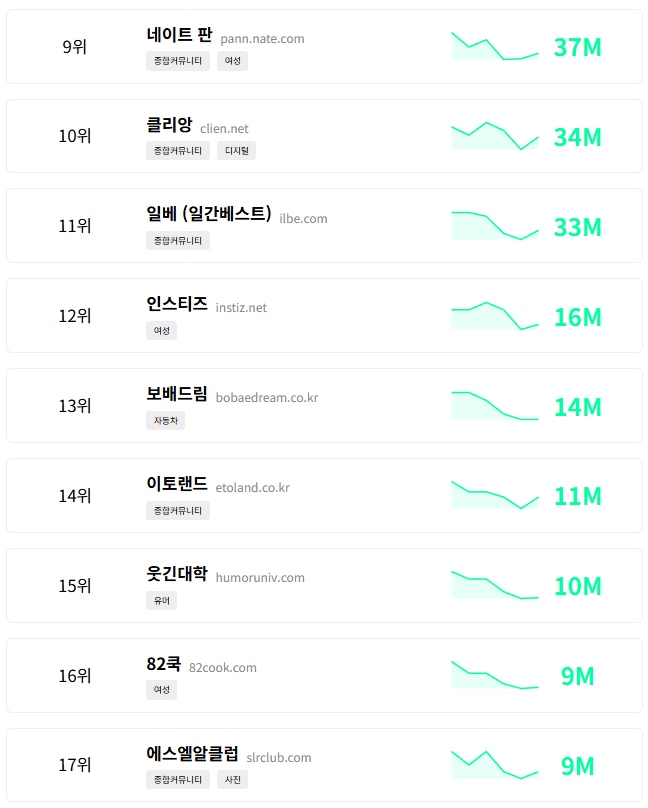Select the 유머 tag under 웃긴대학
Image resolution: width=648 pixels, height=808 pixels.
pyautogui.click(x=161, y=601)
